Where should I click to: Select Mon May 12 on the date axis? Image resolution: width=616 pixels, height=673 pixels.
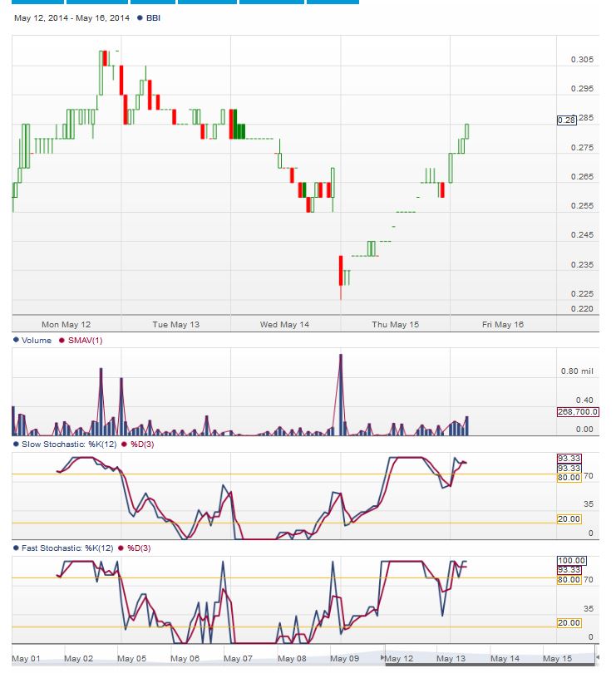(67, 325)
